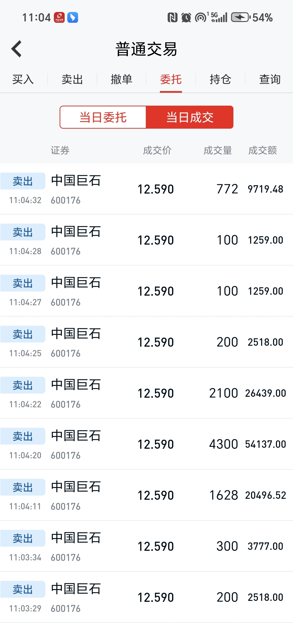
Task: Tap the battery charging icon
Action: pyautogui.click(x=241, y=17)
